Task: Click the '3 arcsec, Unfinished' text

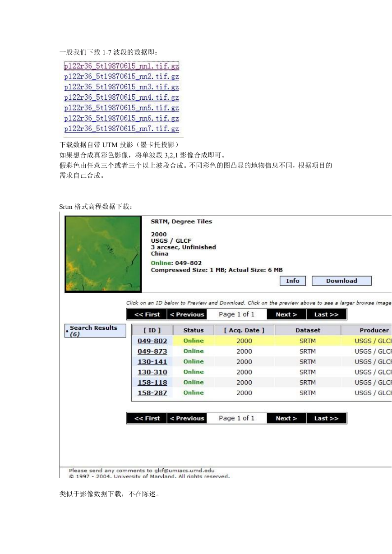Action: coord(183,247)
